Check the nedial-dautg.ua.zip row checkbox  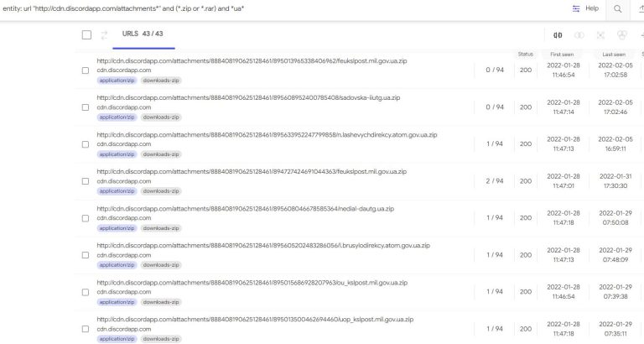click(x=86, y=218)
